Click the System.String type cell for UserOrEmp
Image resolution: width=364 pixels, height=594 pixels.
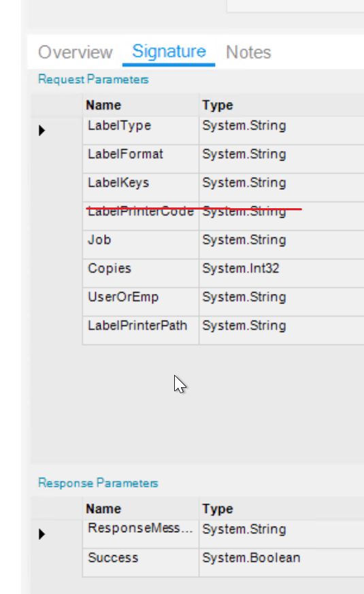tap(282, 302)
